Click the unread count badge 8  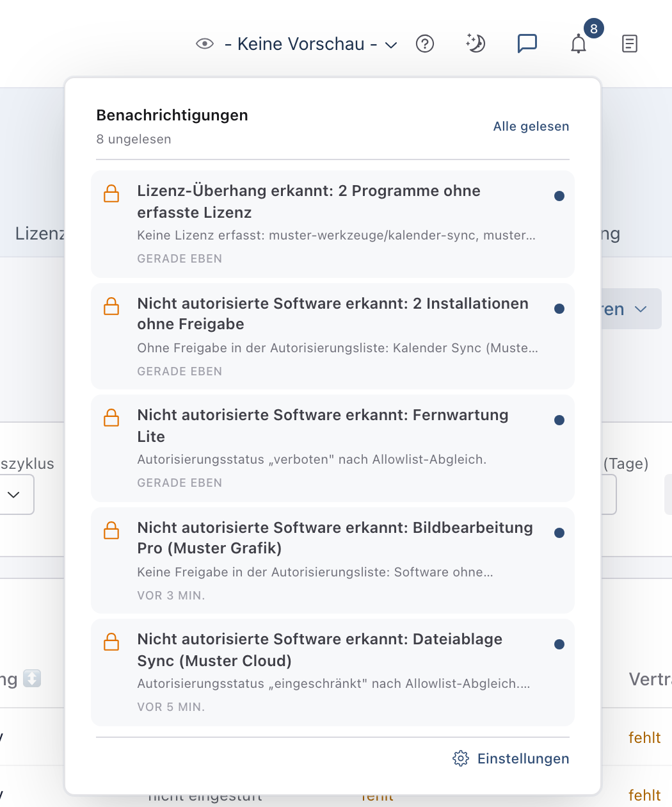tap(594, 28)
